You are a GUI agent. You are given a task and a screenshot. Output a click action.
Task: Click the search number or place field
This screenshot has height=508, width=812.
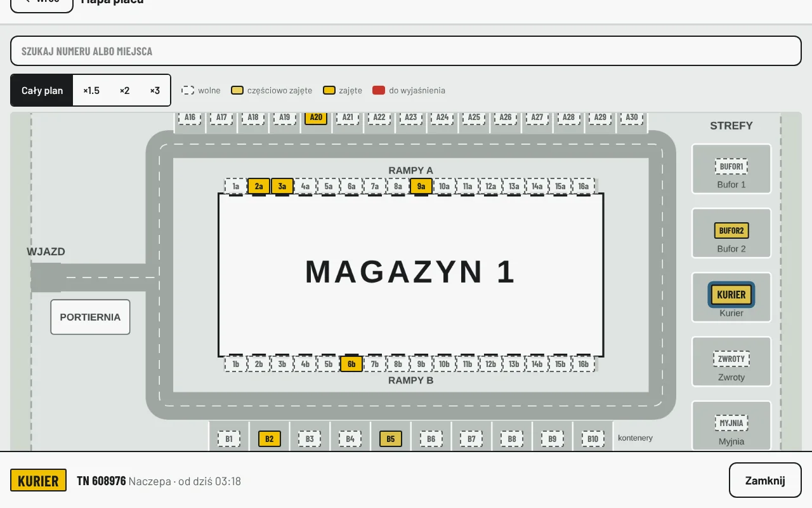tap(406, 51)
